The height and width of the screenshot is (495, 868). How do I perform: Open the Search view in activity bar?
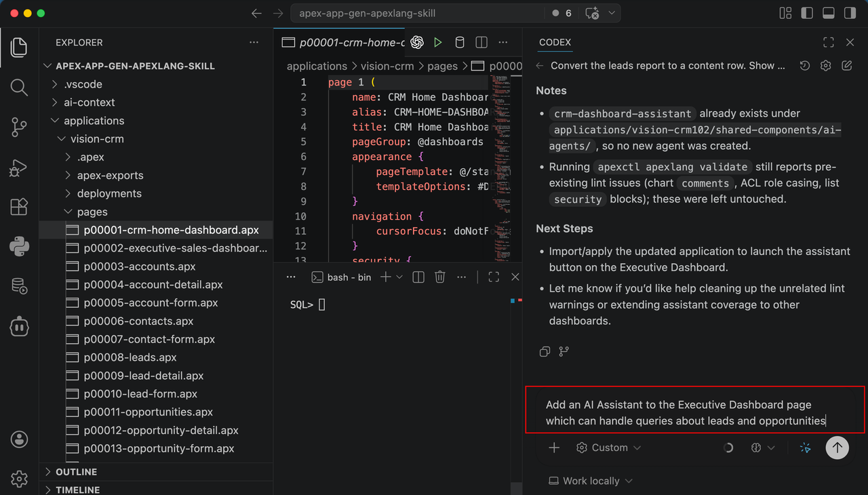pos(19,87)
